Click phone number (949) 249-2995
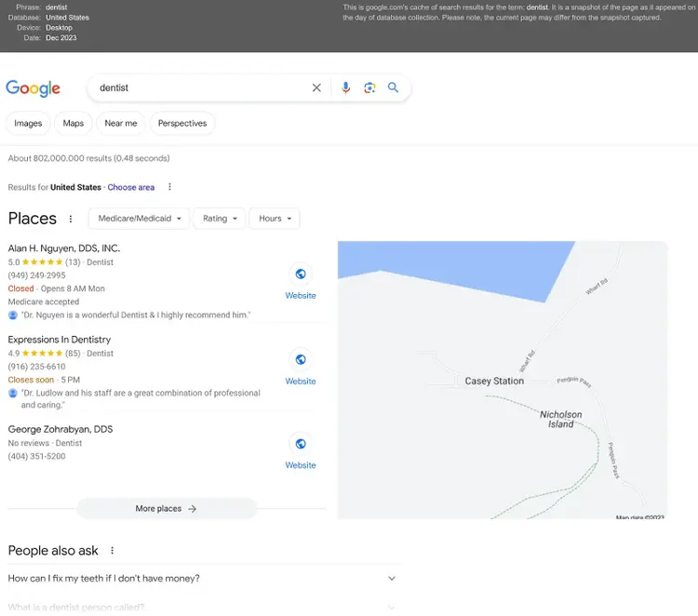698x616 pixels. 36,275
